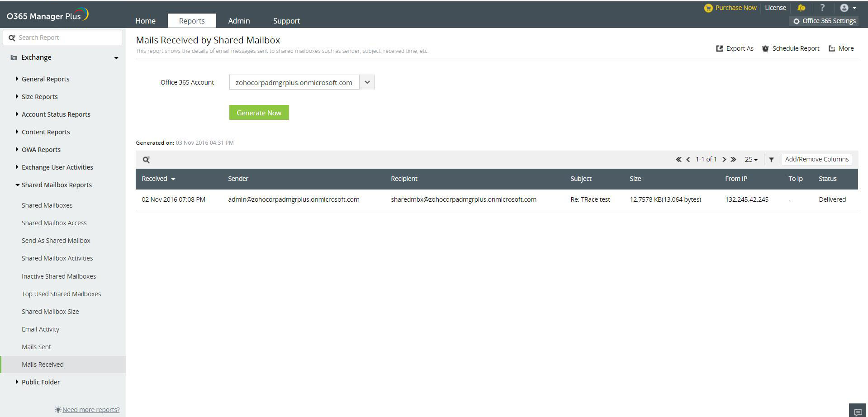Viewport: 868px width, 417px height.
Task: Switch to the Admin tab
Action: (x=239, y=21)
